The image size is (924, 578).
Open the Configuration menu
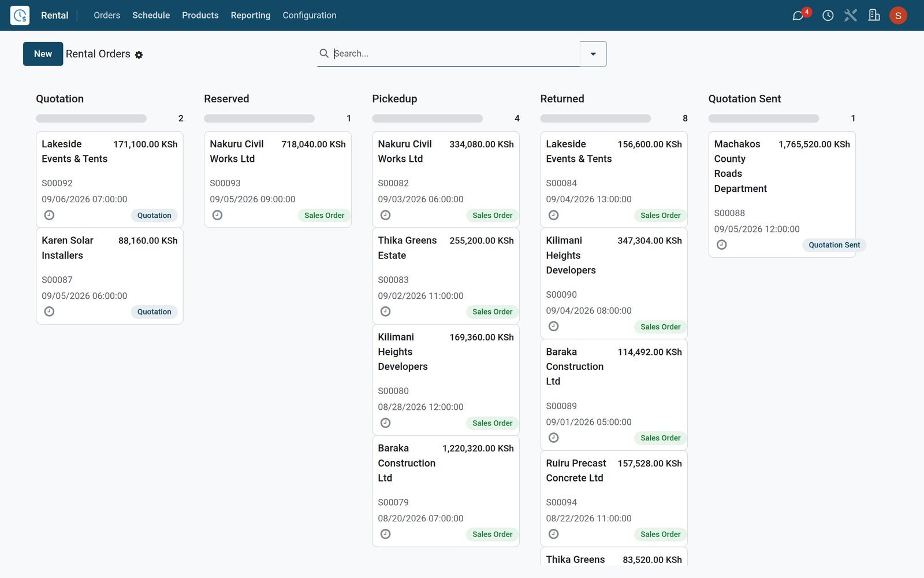310,16
